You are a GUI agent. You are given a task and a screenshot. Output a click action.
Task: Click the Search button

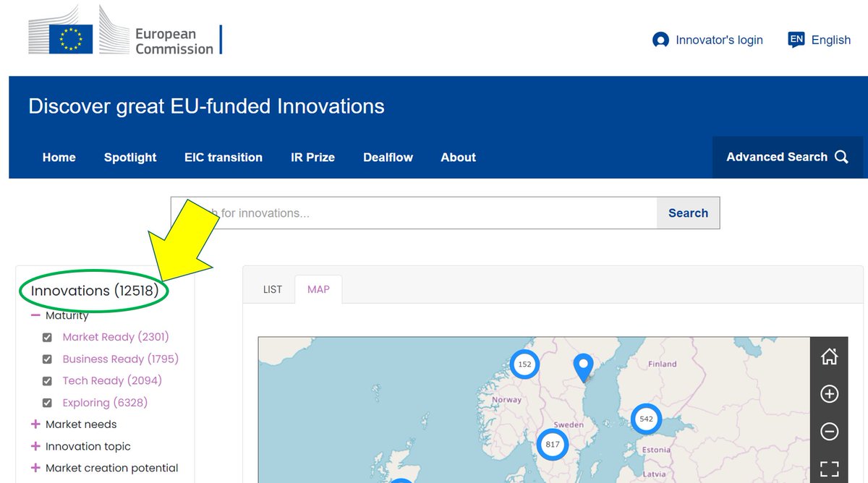pyautogui.click(x=688, y=213)
